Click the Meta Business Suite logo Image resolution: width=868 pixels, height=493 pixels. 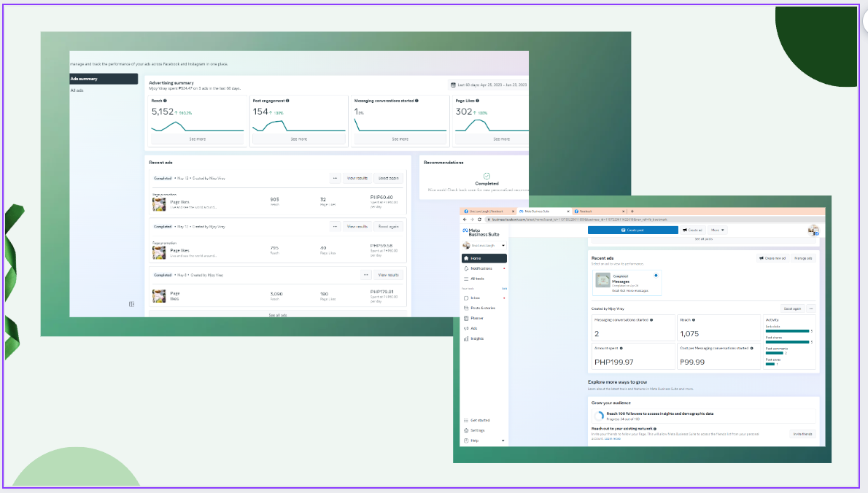[481, 233]
